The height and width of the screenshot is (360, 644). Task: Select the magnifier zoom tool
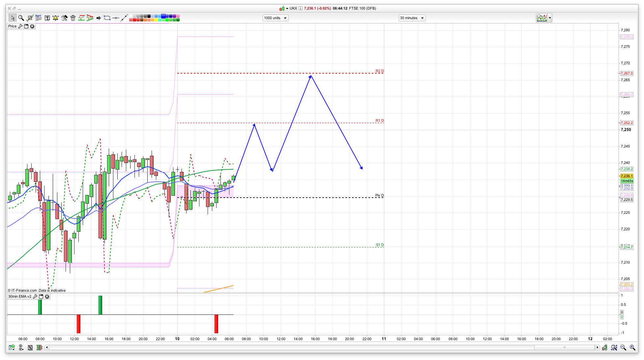point(21,18)
